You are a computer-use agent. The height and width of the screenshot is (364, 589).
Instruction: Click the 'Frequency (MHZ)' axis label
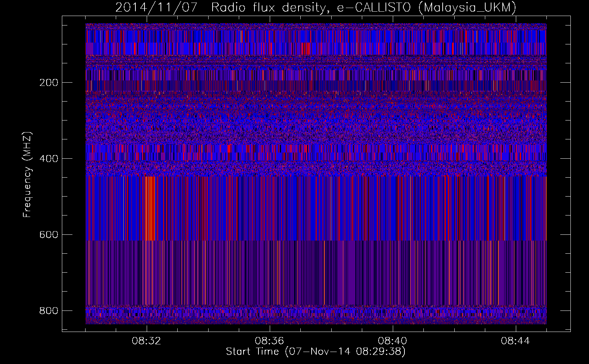pyautogui.click(x=27, y=175)
